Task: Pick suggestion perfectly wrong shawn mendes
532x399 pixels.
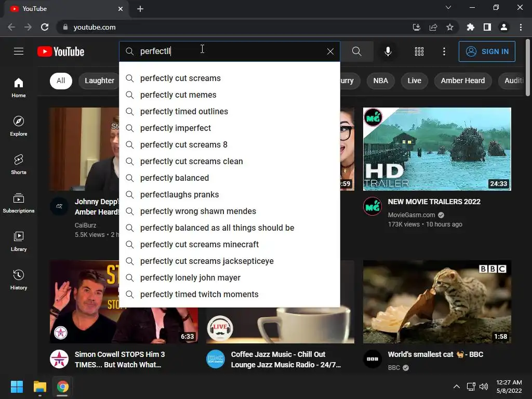Action: tap(230, 211)
